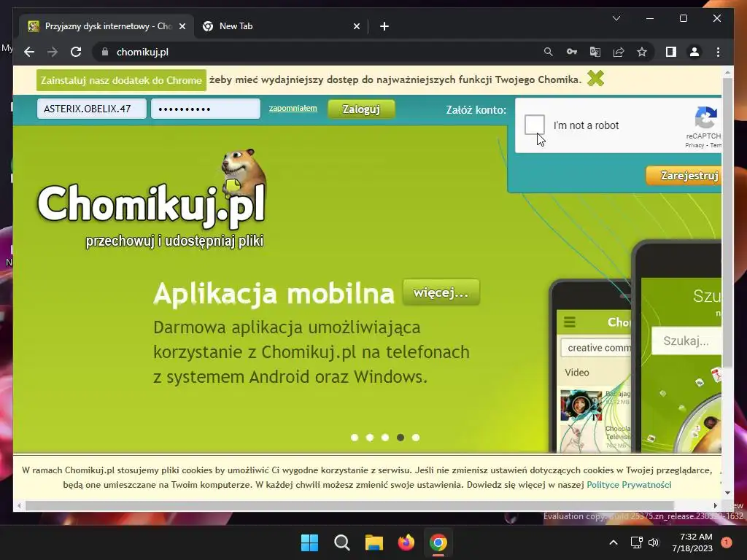Screen dimensions: 747x560
Task: Open the translate page icon
Action: 595,52
